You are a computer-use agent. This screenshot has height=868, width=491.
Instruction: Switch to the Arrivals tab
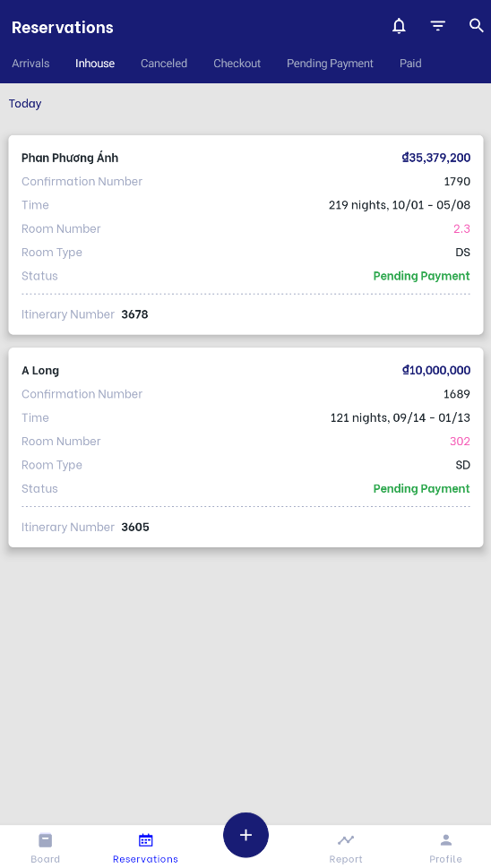[x=30, y=63]
